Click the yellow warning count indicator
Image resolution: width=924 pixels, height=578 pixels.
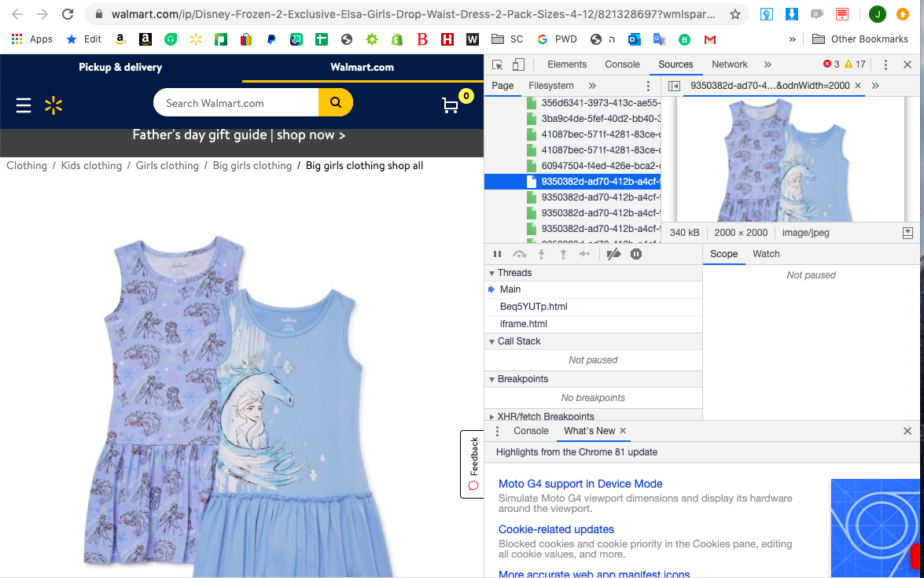(855, 64)
